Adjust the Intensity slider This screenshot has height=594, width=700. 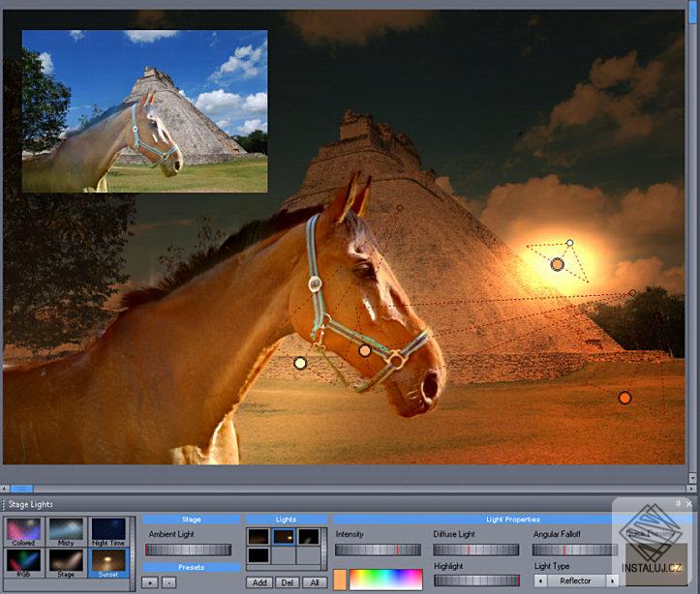[378, 549]
